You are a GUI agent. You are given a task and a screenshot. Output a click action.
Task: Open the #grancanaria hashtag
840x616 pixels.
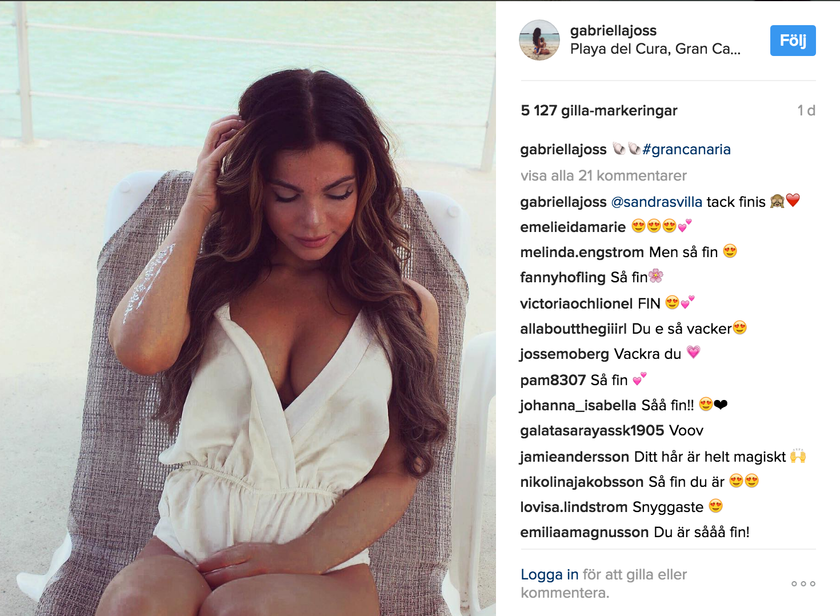(686, 149)
